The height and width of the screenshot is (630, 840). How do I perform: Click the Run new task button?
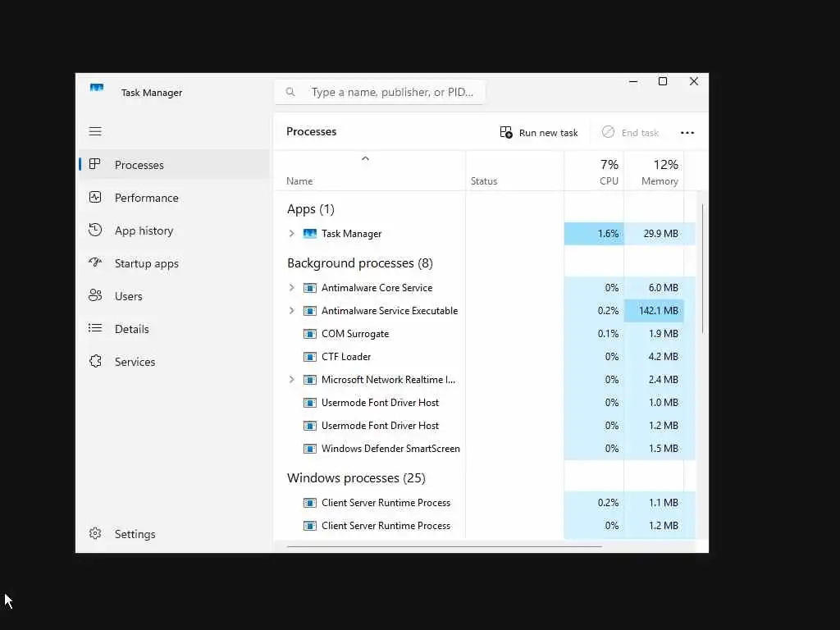pos(539,132)
